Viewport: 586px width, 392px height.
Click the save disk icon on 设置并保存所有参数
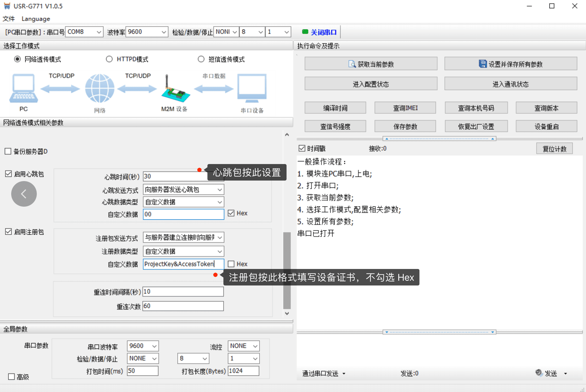[483, 64]
